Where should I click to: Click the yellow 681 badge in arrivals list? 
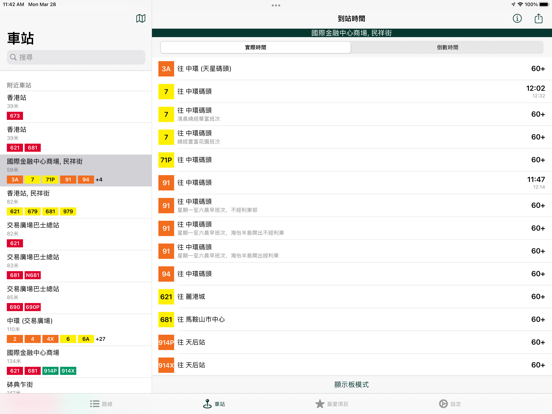tap(166, 320)
